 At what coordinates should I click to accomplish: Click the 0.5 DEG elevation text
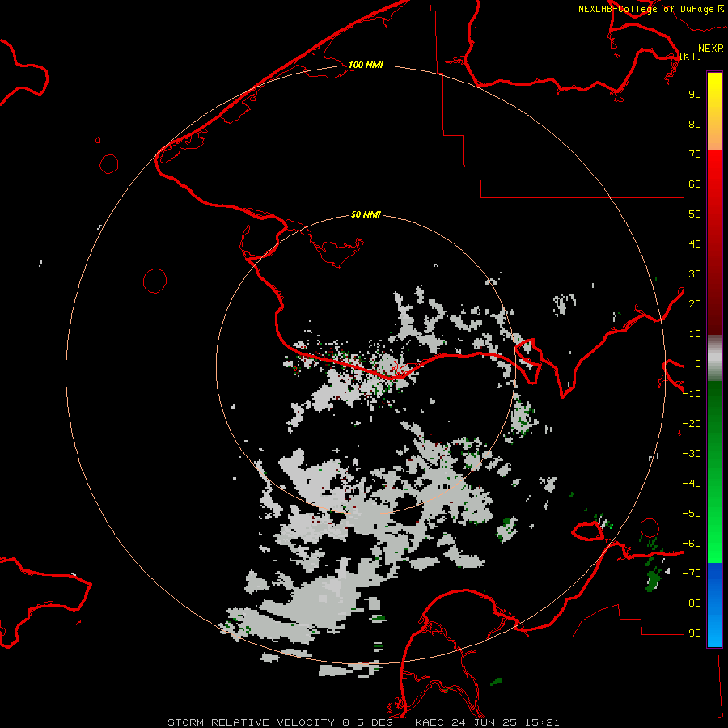pos(368,722)
